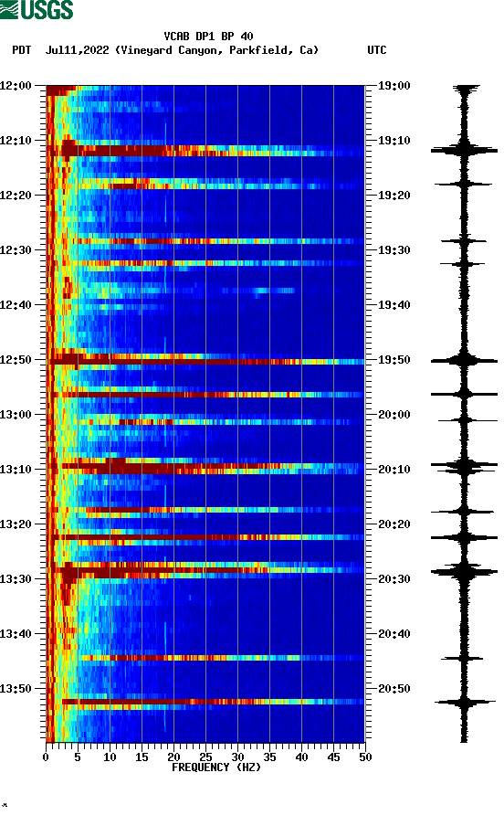This screenshot has height=815, width=504.
Task: Click the 19:00 UTC time label
Action: click(394, 86)
